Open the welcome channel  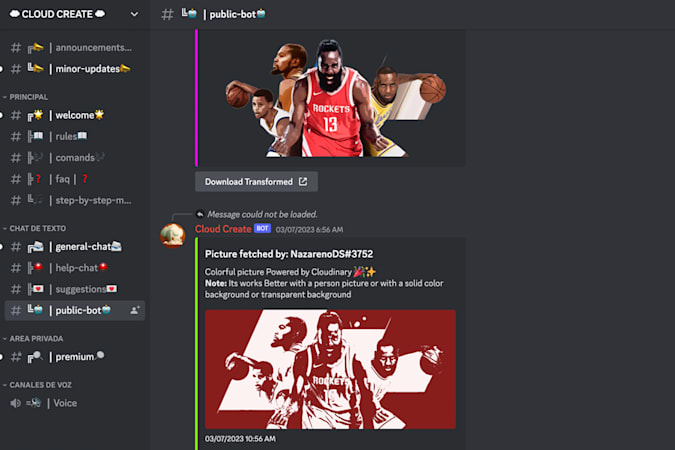coord(74,115)
